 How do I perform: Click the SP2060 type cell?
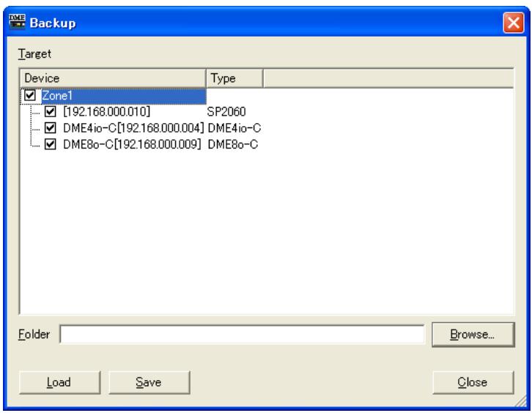coord(226,111)
